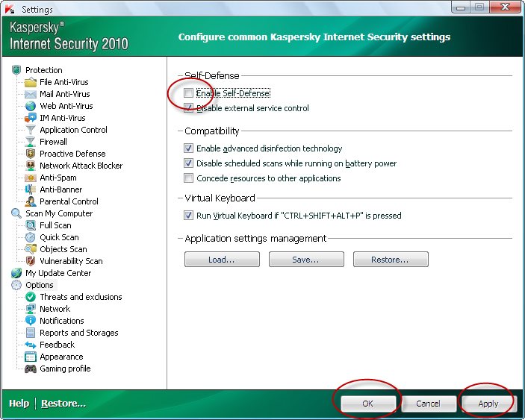Click the Gaming profile gamepad icon
Viewport: 525px width, 420px height.
coord(31,369)
